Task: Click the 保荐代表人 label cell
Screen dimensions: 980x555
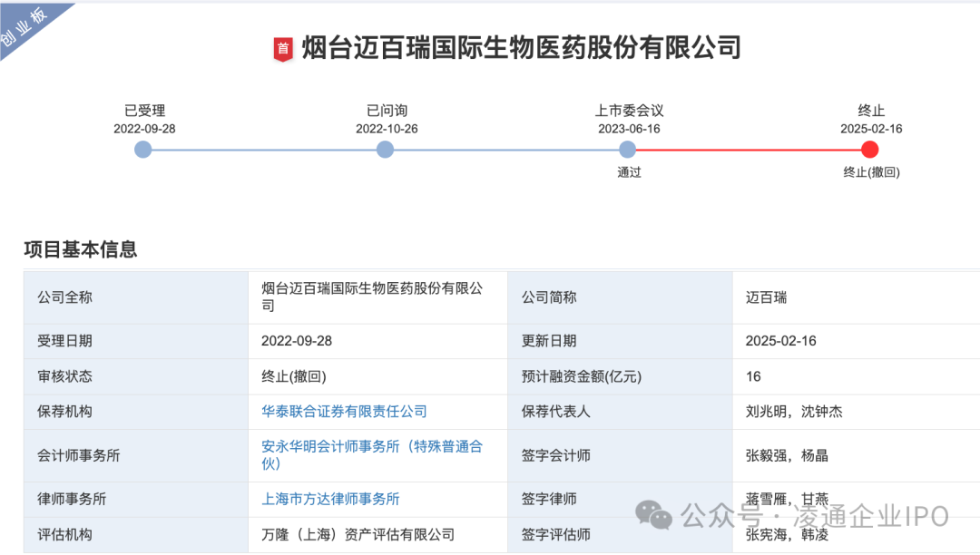Action: tap(620, 412)
